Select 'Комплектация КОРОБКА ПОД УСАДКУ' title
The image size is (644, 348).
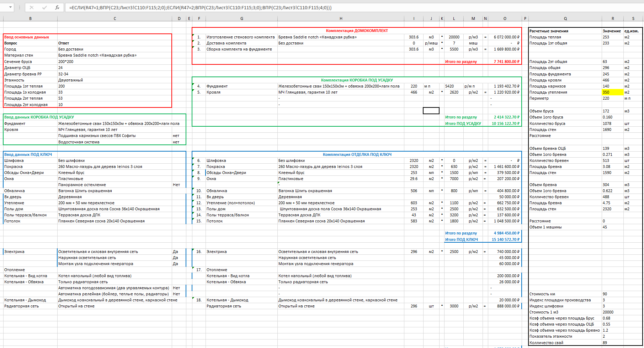(x=357, y=80)
